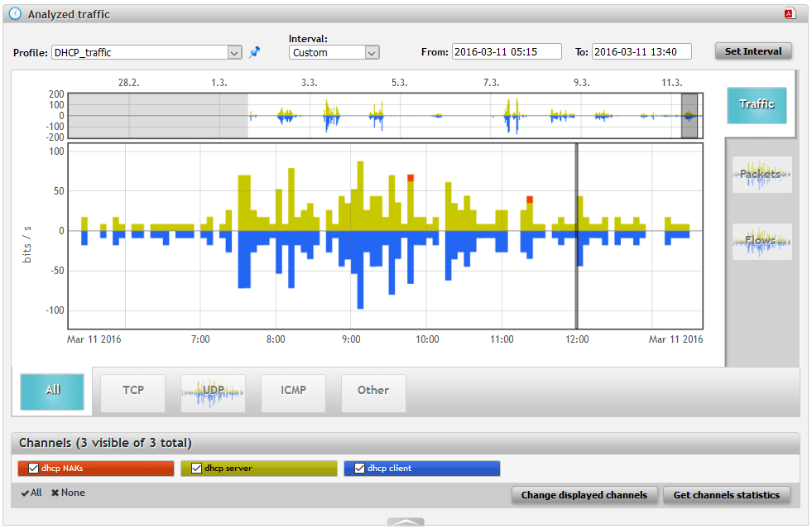Expand the bottom panel collapse arrow

(406, 522)
